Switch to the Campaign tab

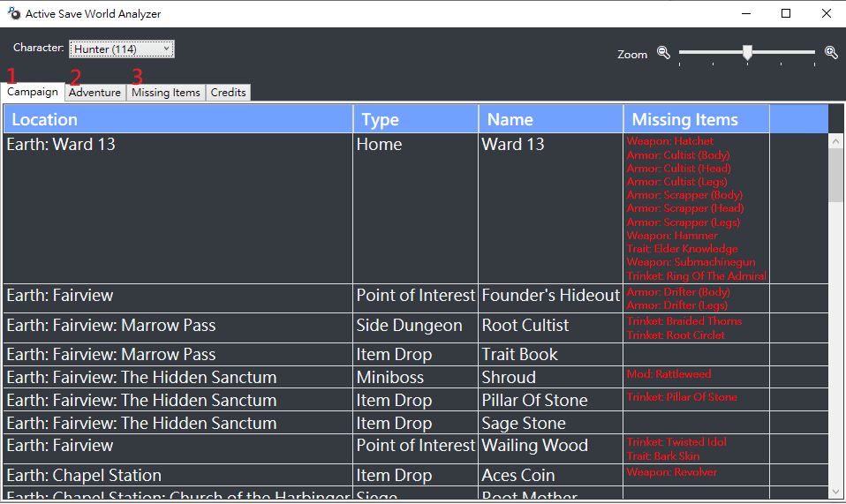pos(33,92)
